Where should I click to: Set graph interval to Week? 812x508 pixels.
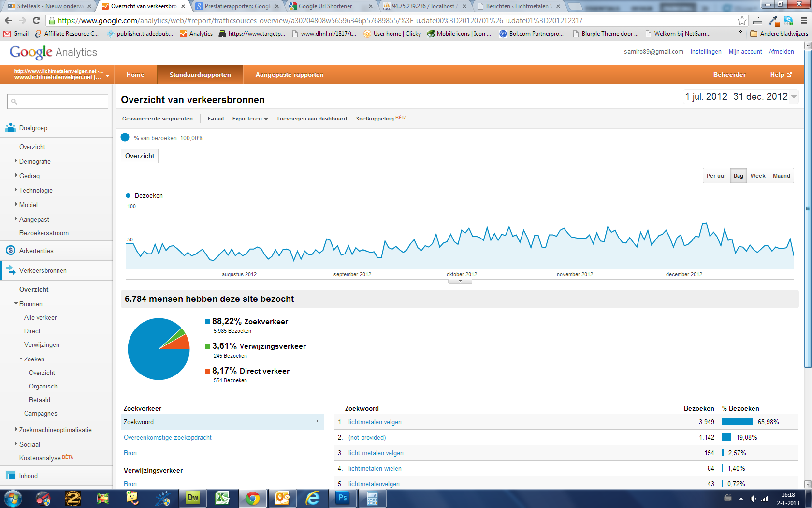point(757,176)
